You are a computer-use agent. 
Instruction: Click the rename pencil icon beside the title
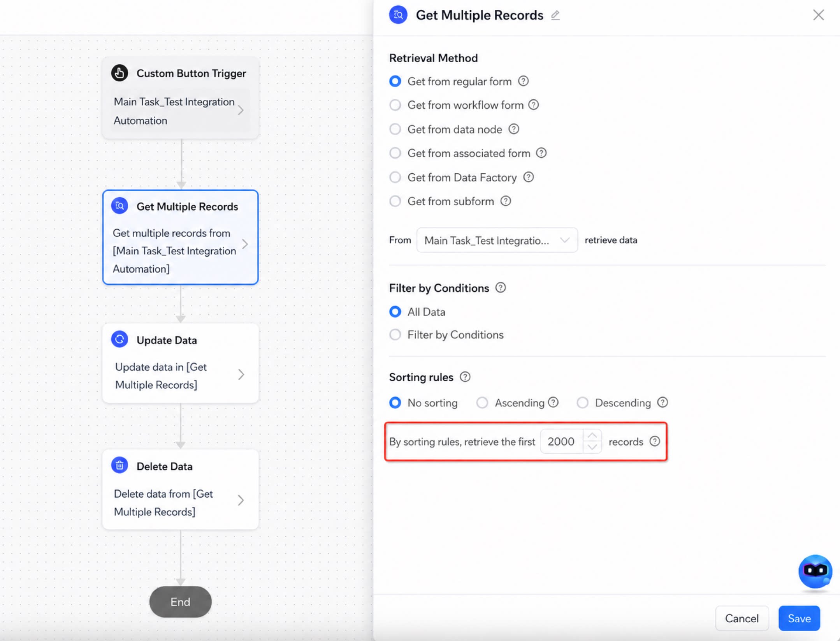pyautogui.click(x=555, y=15)
